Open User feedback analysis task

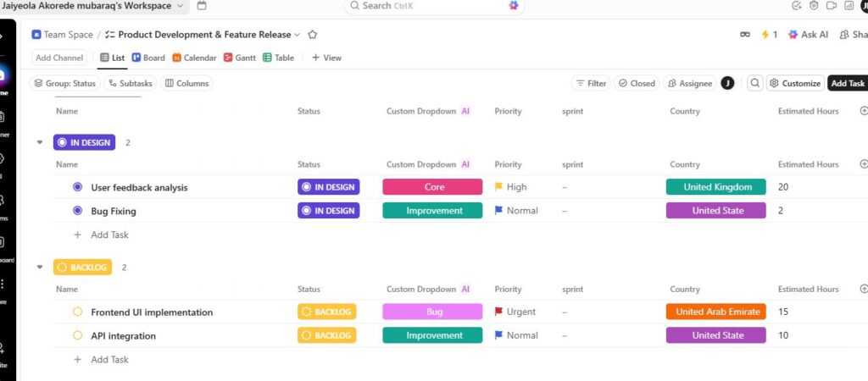tap(140, 187)
